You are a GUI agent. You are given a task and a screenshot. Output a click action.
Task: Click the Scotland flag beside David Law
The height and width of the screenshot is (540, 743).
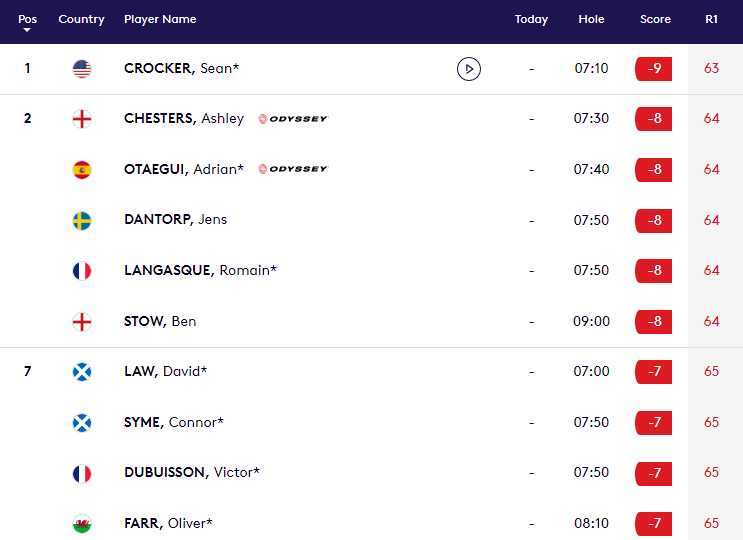pos(82,372)
